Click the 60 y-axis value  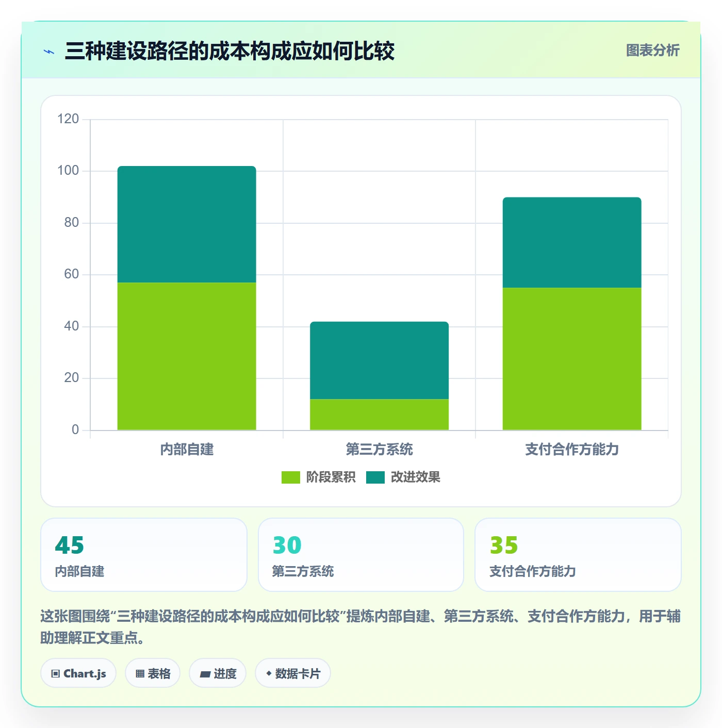(x=72, y=274)
